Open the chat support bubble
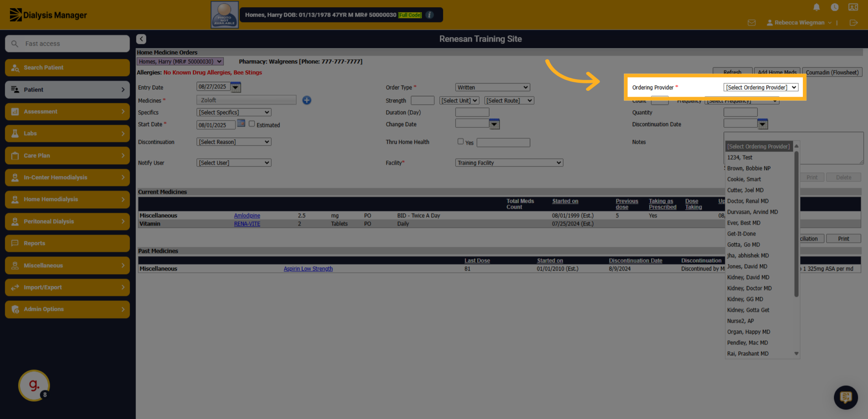This screenshot has width=868, height=419. [846, 397]
